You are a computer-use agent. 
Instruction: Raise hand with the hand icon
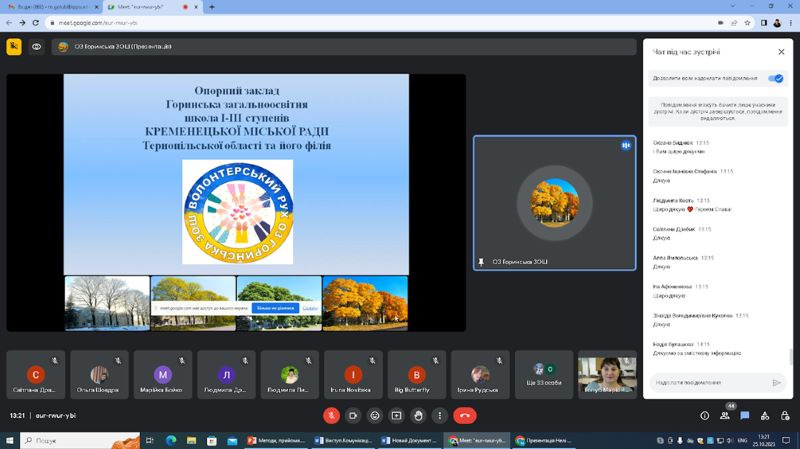(418, 415)
